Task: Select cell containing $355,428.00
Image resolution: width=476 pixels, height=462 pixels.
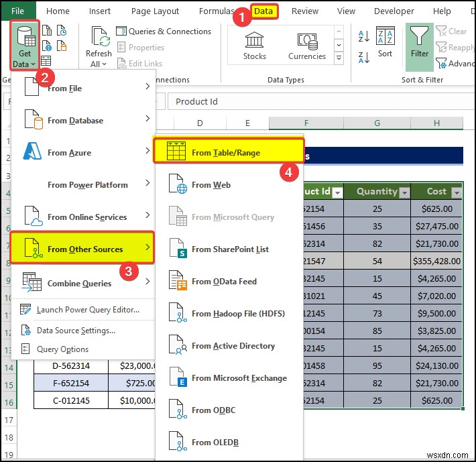Action: click(x=436, y=261)
